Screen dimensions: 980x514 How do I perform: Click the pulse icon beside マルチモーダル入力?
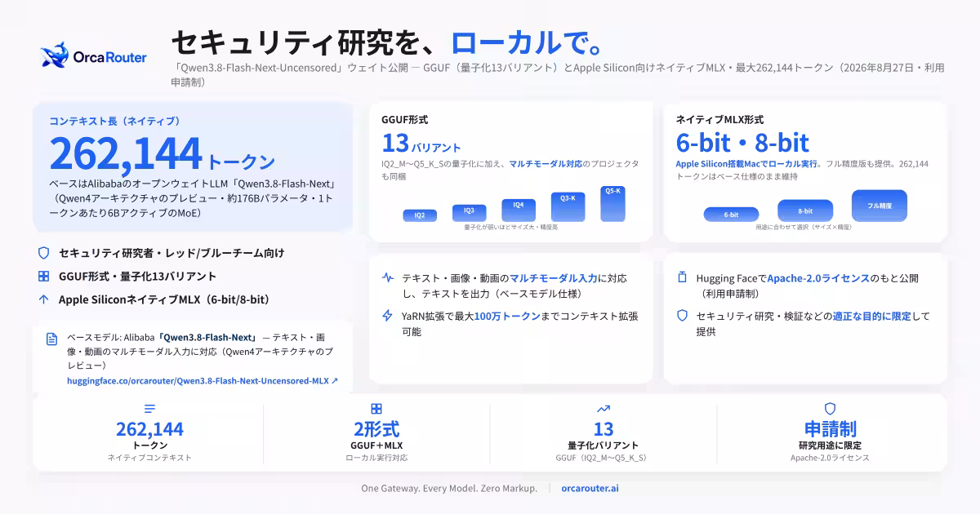click(x=388, y=278)
